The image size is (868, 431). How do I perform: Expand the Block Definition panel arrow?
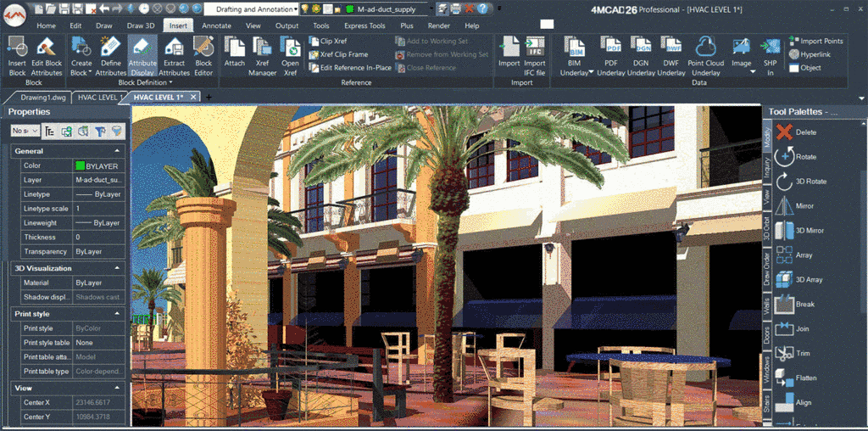pyautogui.click(x=170, y=83)
